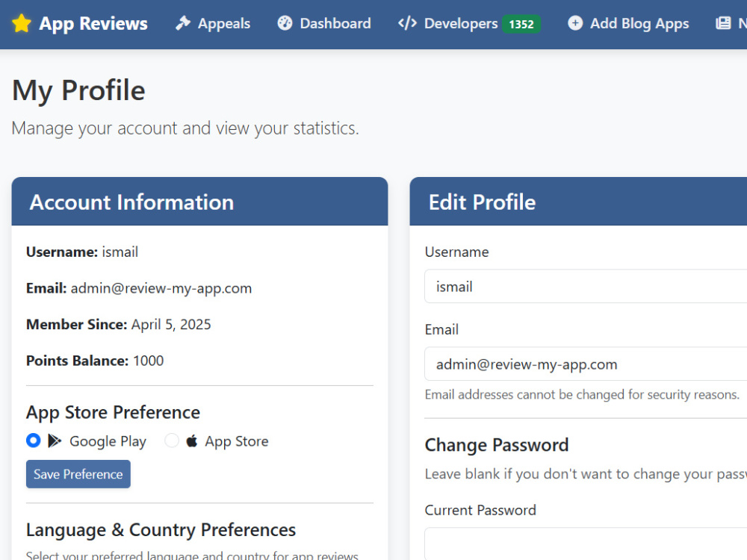Click the Account Information card header
The width and height of the screenshot is (747, 560).
[199, 202]
